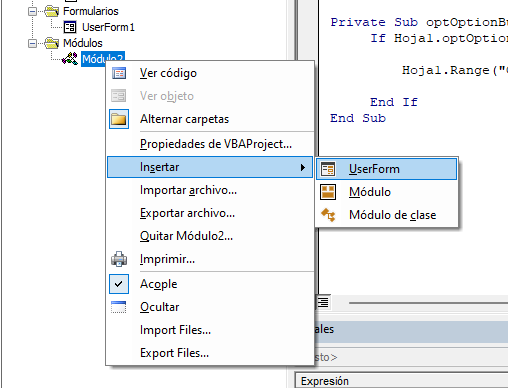508x388 pixels.
Task: Choose Export Files menu entry
Action: coord(210,353)
